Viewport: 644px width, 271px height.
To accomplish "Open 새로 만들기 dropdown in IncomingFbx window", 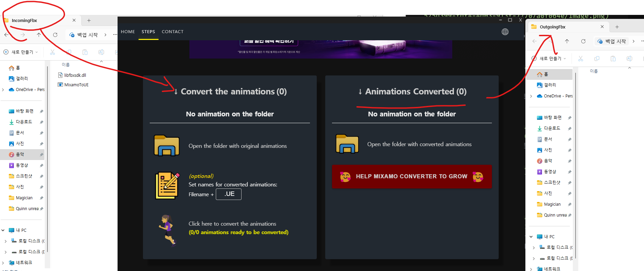I will point(20,52).
